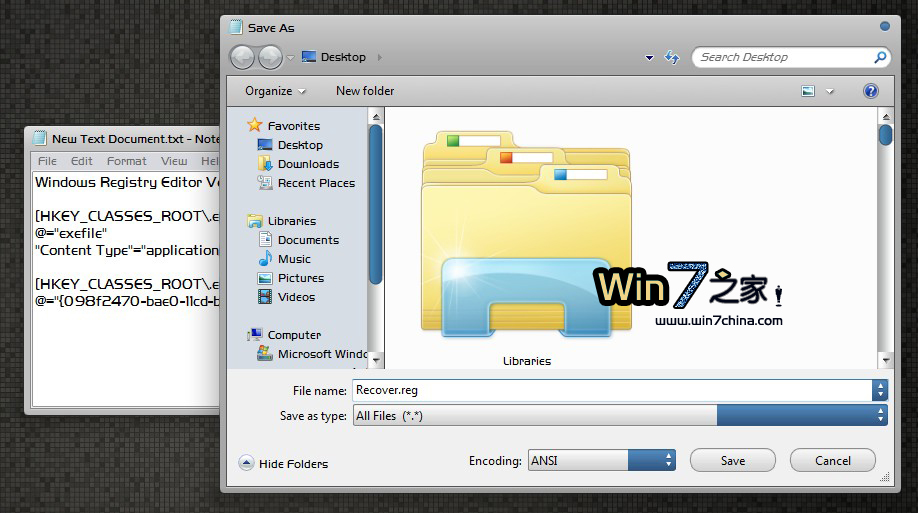The width and height of the screenshot is (918, 513).
Task: Click the Back navigation arrow button
Action: tap(242, 57)
